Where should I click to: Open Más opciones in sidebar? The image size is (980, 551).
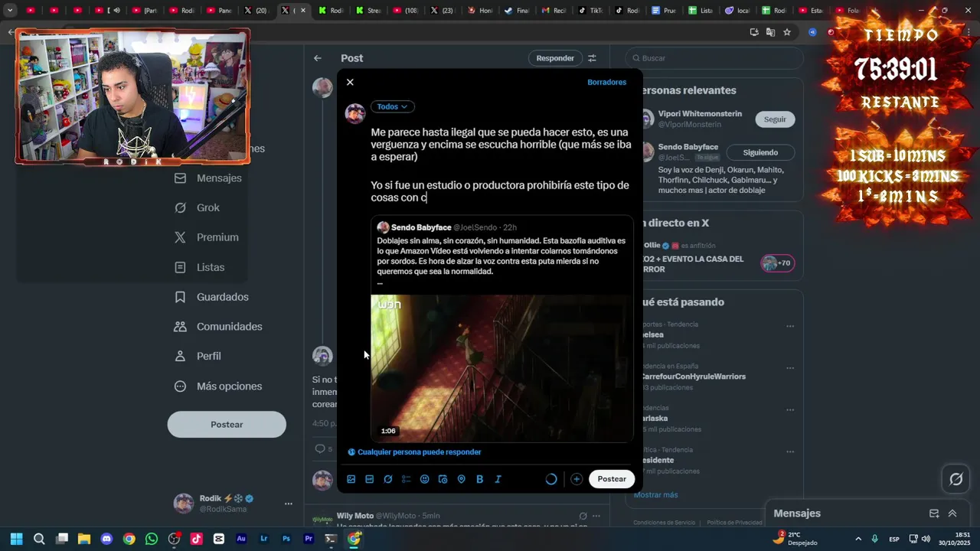coord(218,386)
